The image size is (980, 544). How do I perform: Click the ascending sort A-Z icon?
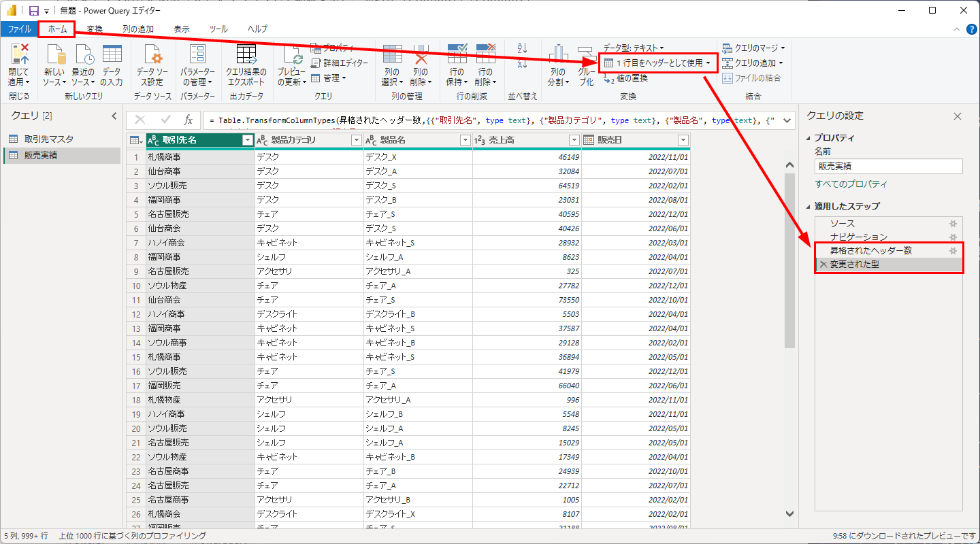pos(523,48)
